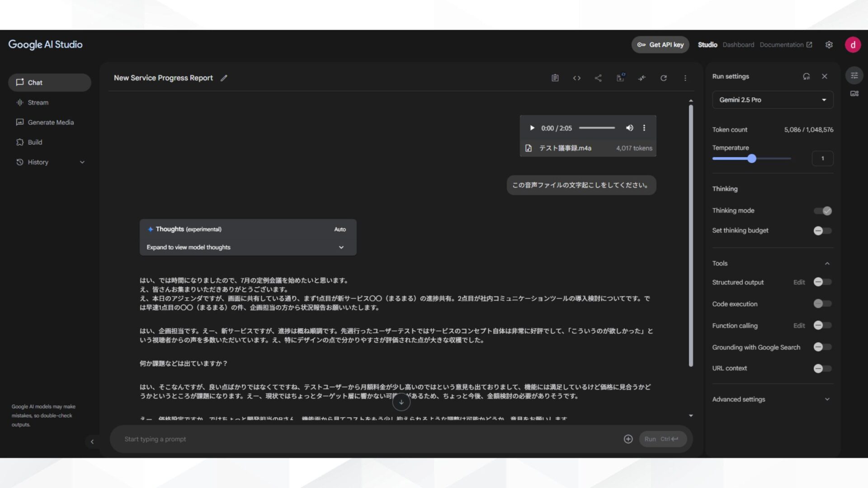Rename prompt with the pencil icon
This screenshot has height=488, width=868.
point(224,78)
